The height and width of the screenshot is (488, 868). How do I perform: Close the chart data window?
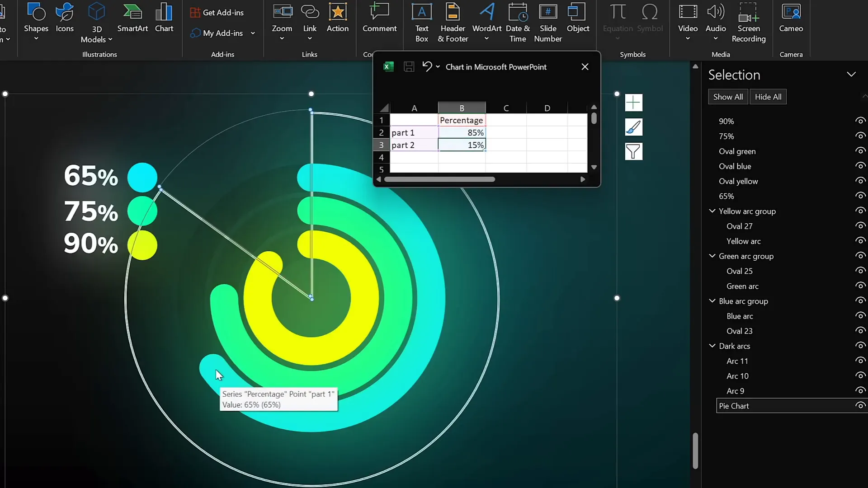[x=585, y=66]
